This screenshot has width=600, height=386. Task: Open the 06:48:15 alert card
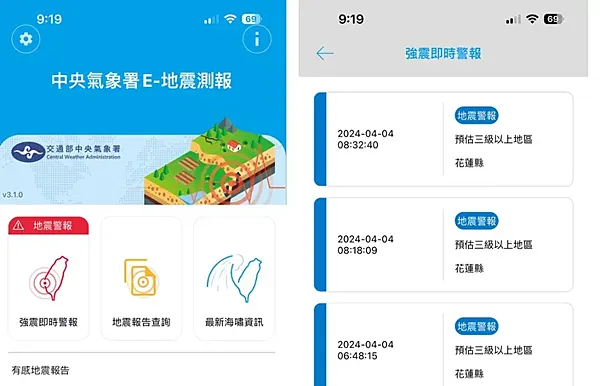click(444, 345)
